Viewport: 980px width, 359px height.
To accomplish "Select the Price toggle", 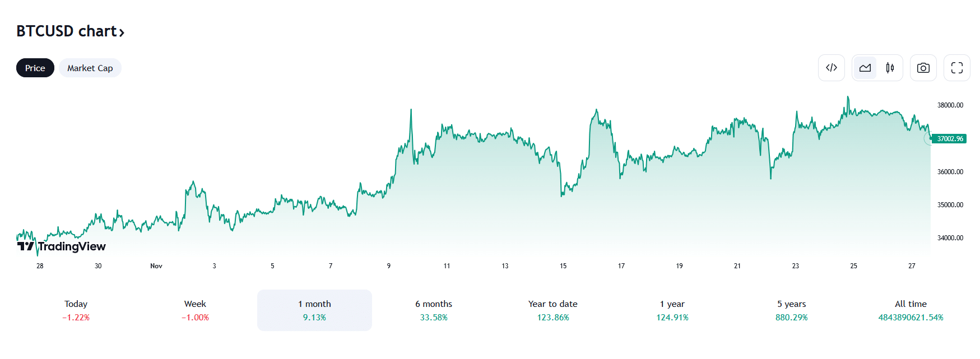I will point(35,68).
